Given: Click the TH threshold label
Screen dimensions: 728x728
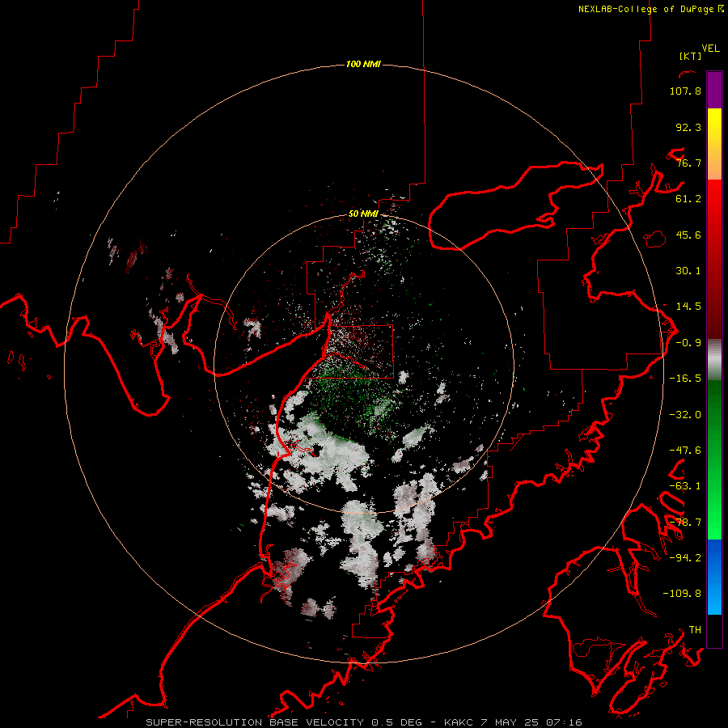Looking at the screenshot, I should point(695,630).
